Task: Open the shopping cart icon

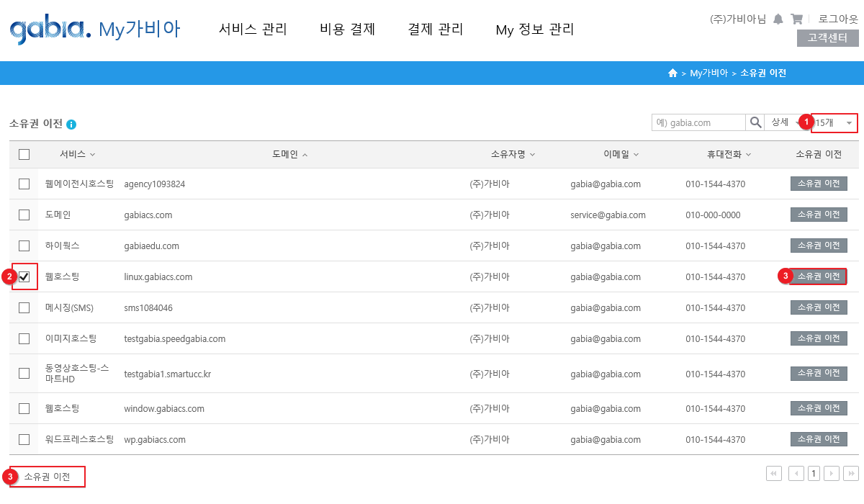Action: [796, 19]
